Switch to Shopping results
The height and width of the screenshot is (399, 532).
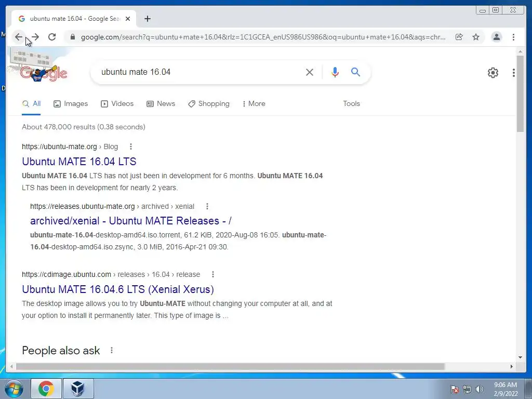click(209, 104)
